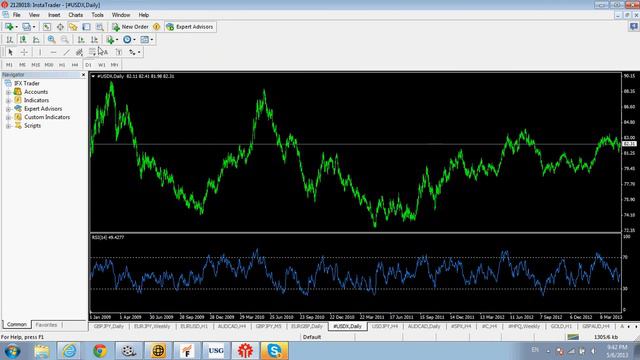Expand the Custom Indicators tree node
Viewport: 640px width, 360px height.
click(x=8, y=118)
